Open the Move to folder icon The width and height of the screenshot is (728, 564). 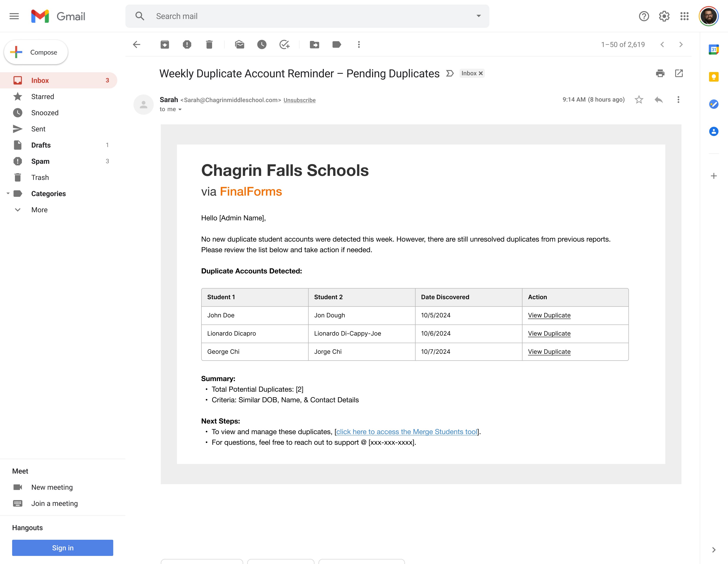tap(314, 44)
